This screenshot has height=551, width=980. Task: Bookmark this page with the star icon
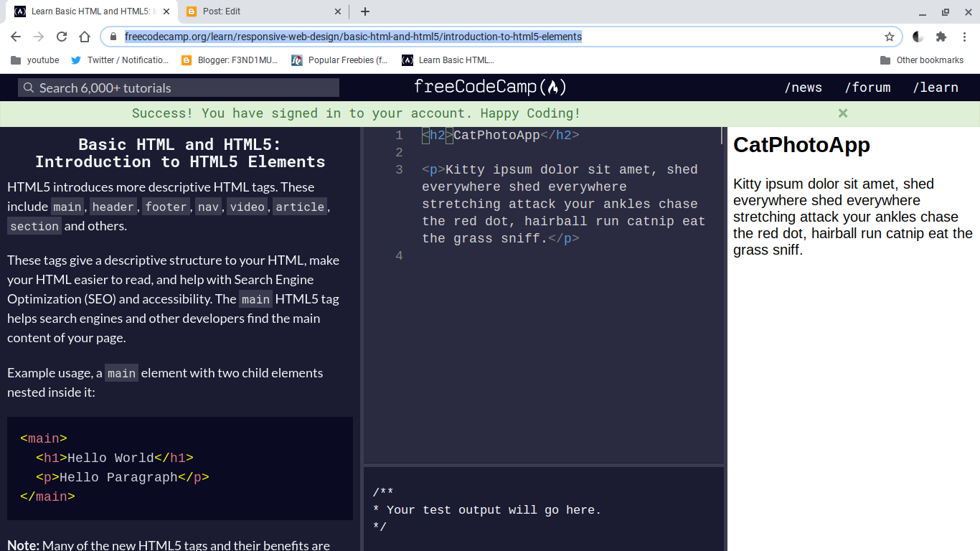(x=890, y=37)
